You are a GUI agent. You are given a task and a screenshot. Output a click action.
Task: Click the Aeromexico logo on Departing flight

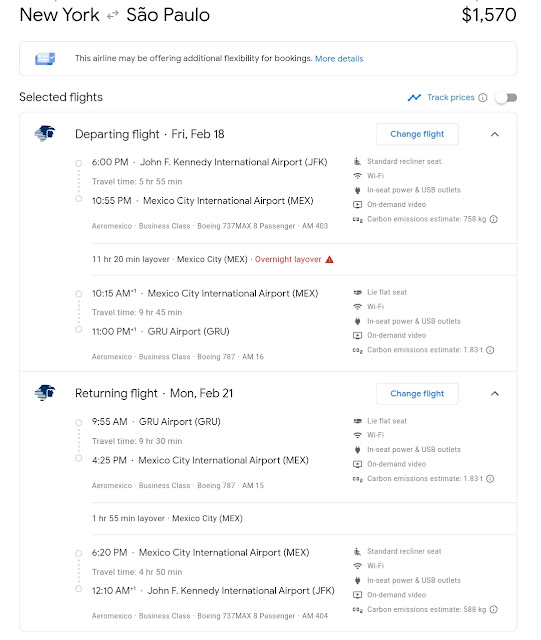(x=45, y=133)
